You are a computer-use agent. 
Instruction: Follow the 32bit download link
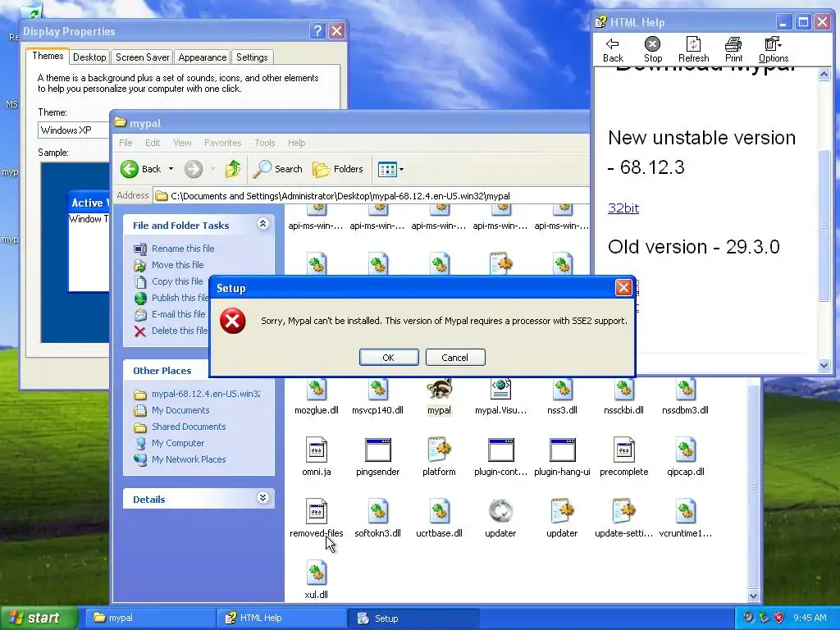pyautogui.click(x=623, y=208)
